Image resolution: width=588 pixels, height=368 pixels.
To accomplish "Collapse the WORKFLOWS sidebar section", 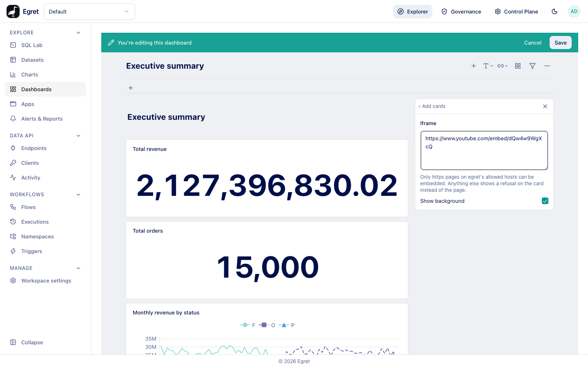I will [78, 195].
